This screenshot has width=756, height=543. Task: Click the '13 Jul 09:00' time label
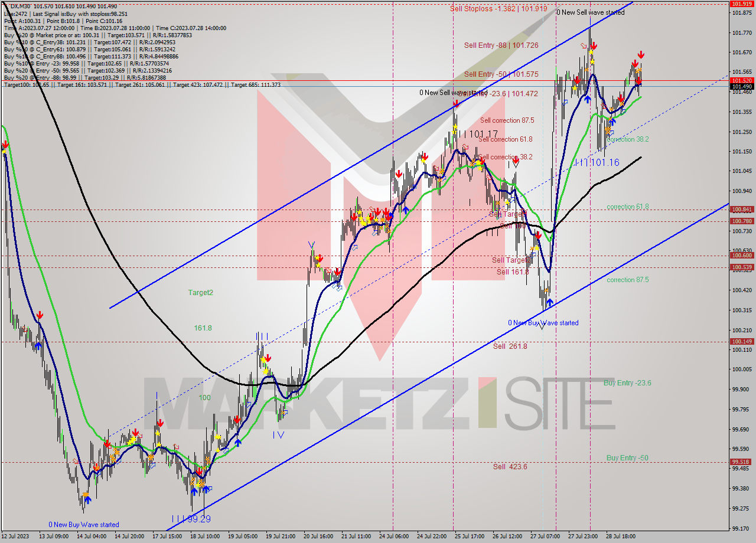(x=54, y=537)
